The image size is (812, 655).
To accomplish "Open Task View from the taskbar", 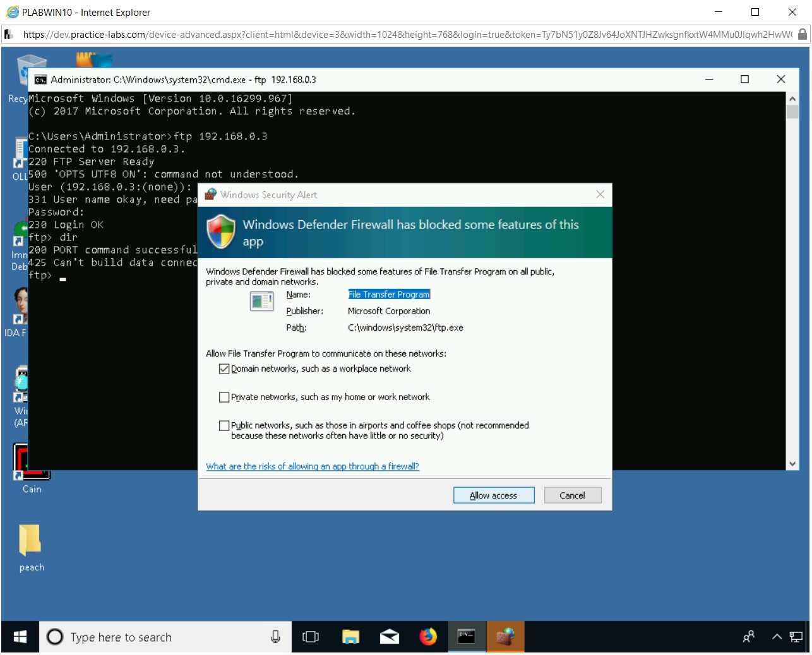I will point(311,637).
